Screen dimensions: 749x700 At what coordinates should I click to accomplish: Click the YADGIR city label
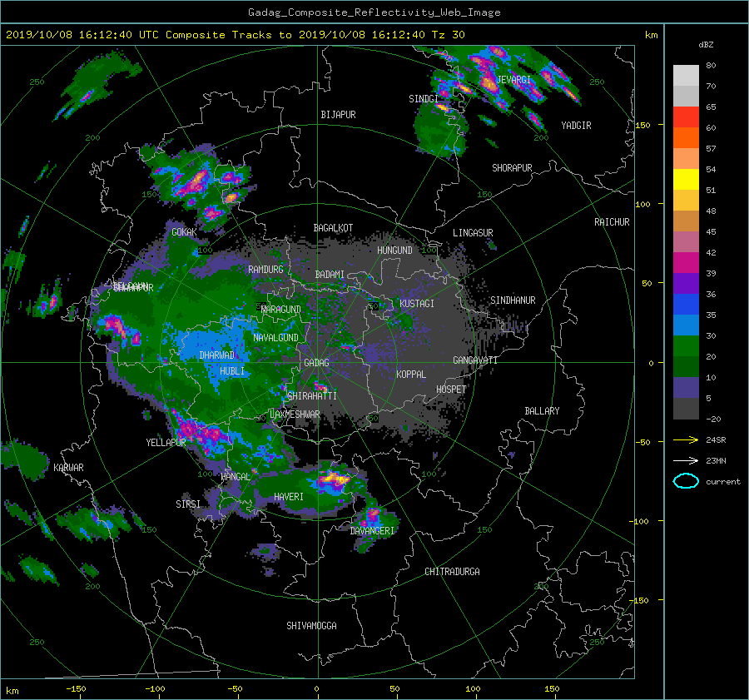pos(576,125)
